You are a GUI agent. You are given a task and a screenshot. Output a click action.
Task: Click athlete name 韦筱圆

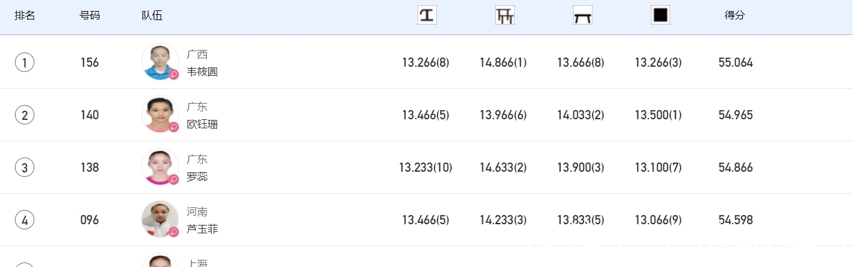tap(202, 72)
